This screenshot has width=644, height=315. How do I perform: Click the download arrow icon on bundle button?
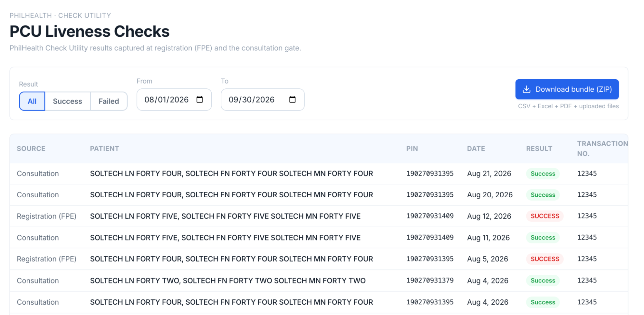point(526,89)
